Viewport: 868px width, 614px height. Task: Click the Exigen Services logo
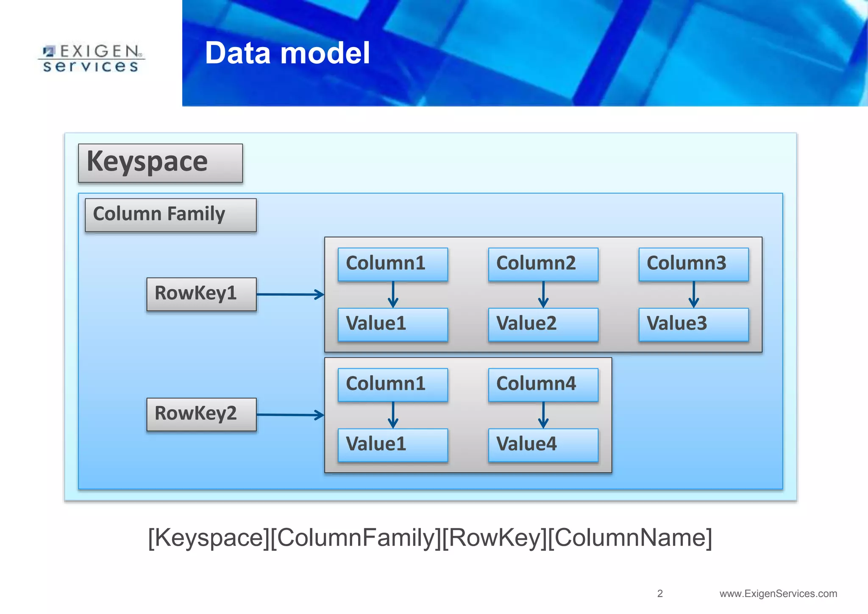[91, 59]
